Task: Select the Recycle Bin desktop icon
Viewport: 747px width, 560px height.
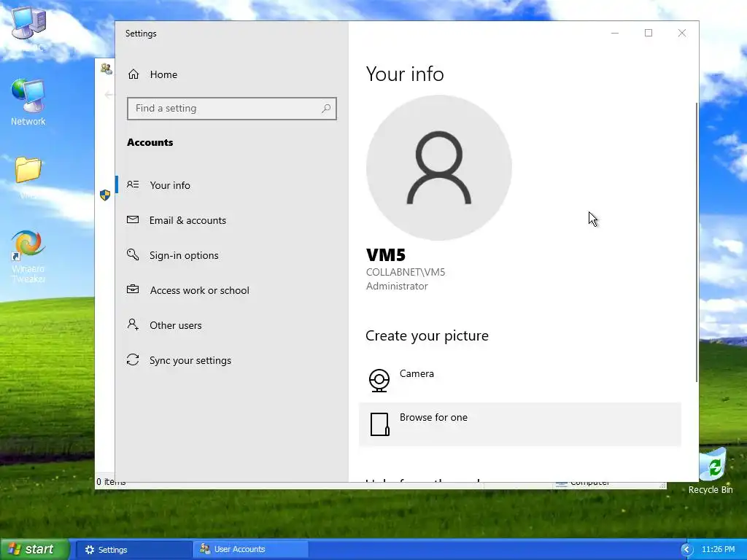Action: click(x=711, y=472)
